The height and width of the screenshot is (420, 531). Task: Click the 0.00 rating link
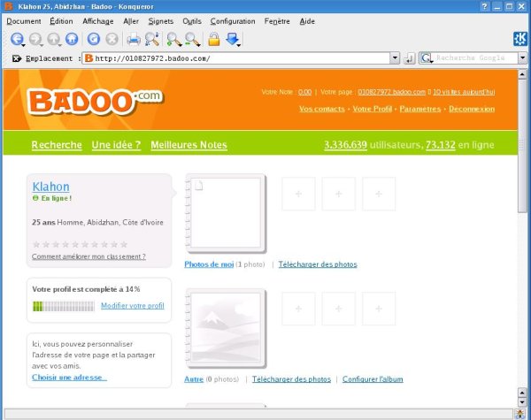click(x=304, y=92)
